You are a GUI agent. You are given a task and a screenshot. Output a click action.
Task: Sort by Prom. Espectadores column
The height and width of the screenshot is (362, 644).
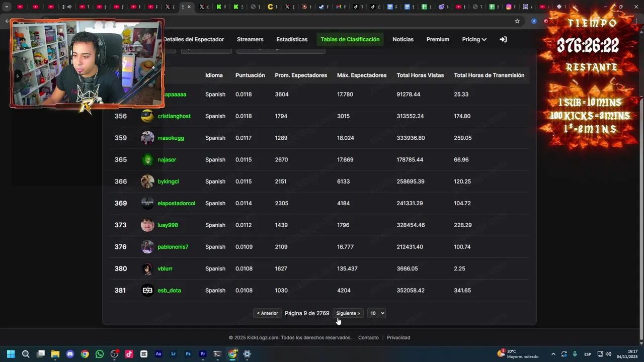pos(301,75)
